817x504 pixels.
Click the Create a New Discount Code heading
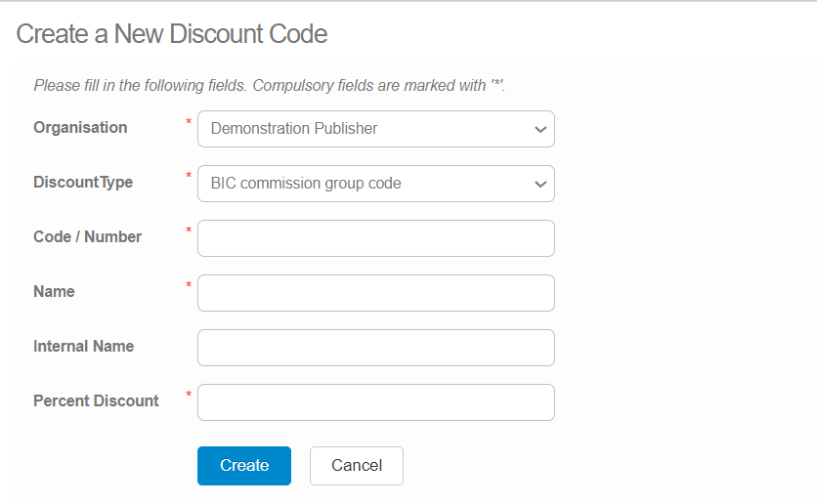(x=171, y=34)
